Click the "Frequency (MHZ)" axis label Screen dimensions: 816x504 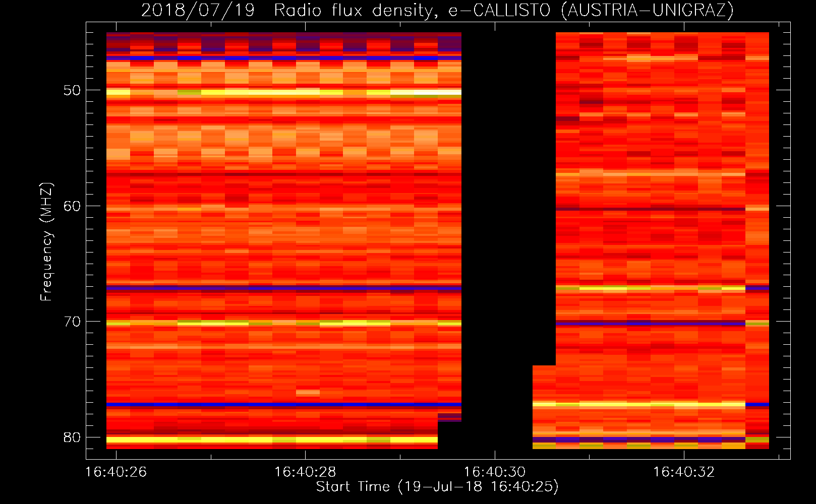(x=46, y=241)
